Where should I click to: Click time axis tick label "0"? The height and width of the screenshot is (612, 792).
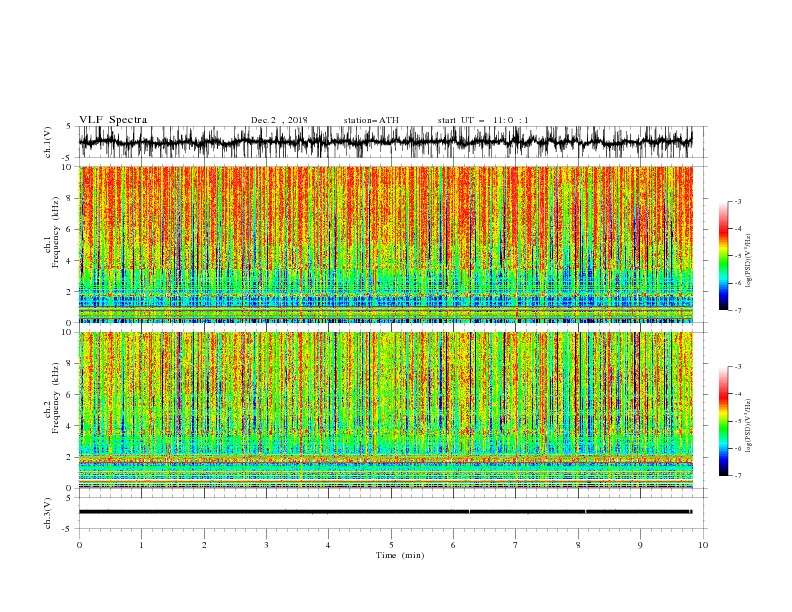point(79,545)
